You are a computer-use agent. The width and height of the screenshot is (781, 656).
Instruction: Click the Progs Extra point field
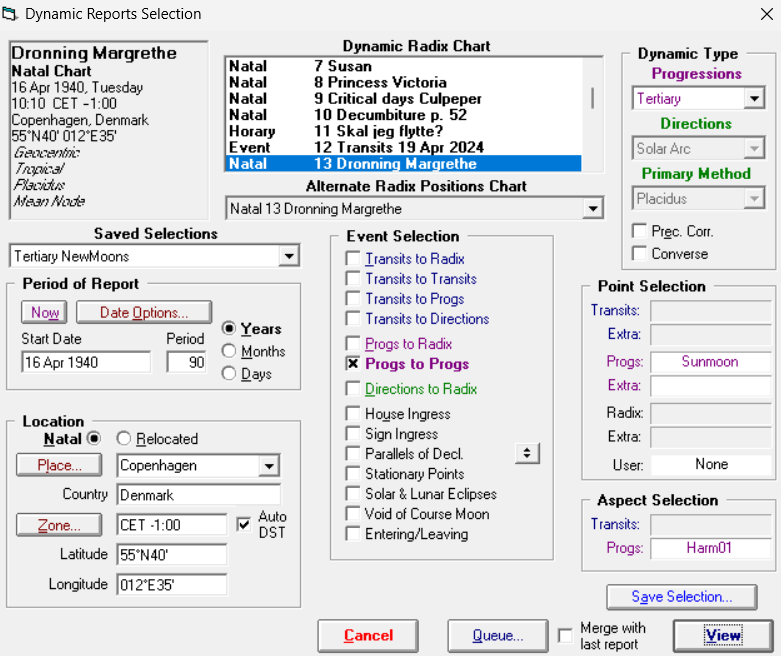click(x=711, y=386)
